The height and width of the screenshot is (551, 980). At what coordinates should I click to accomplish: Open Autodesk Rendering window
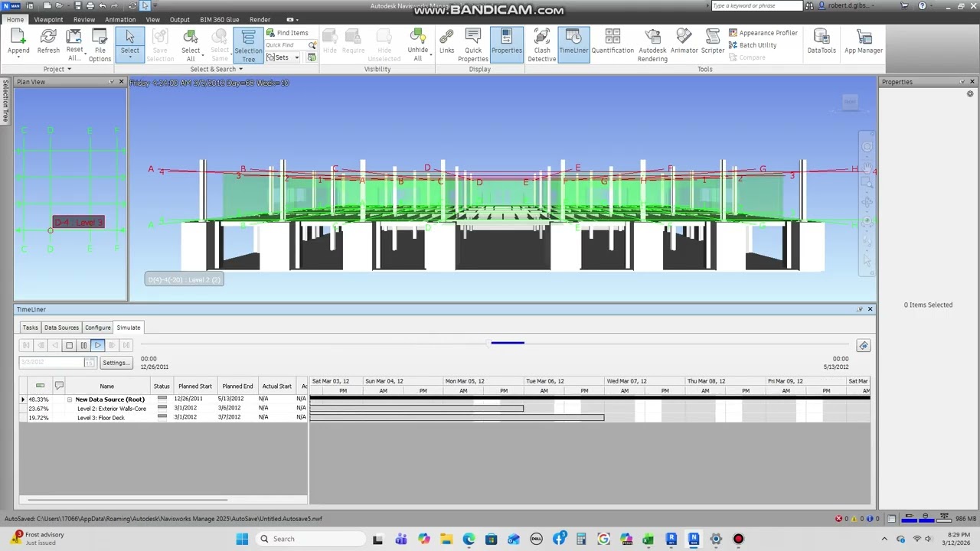coord(652,45)
